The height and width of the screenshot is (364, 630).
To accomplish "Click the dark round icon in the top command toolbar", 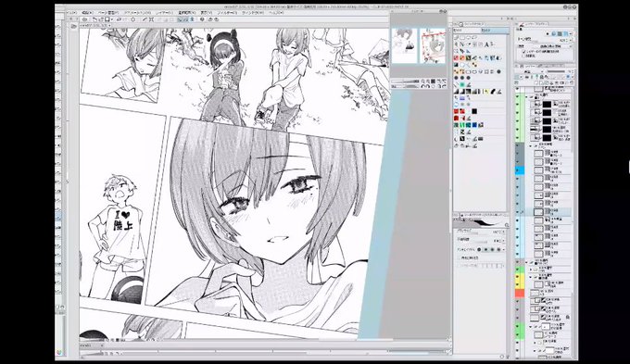I will [x=202, y=19].
